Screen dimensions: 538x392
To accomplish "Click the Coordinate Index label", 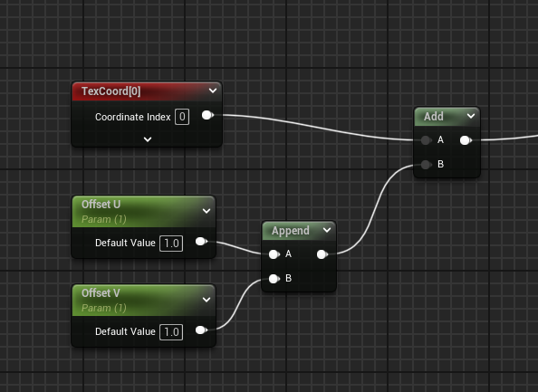I will pyautogui.click(x=133, y=117).
